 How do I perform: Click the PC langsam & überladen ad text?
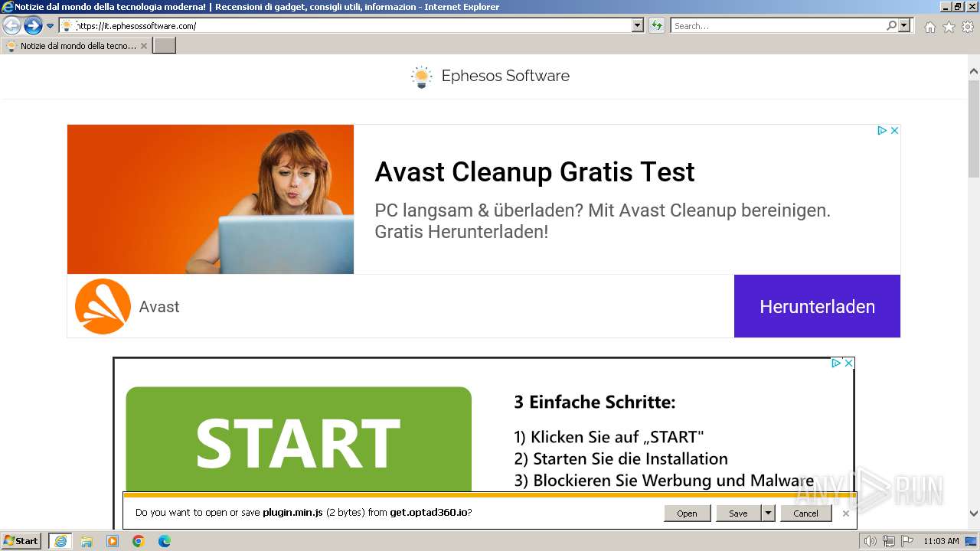click(603, 220)
